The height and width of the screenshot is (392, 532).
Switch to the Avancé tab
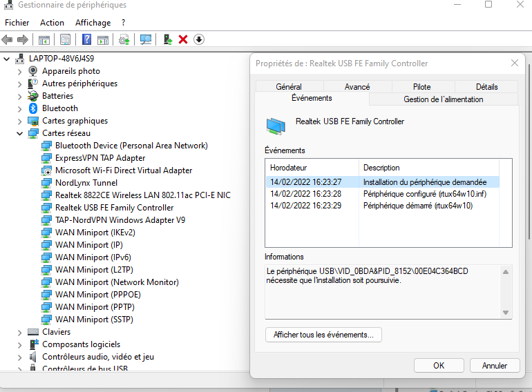[357, 87]
